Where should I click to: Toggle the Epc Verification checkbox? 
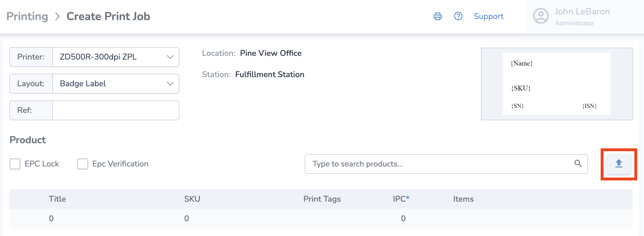coord(83,164)
